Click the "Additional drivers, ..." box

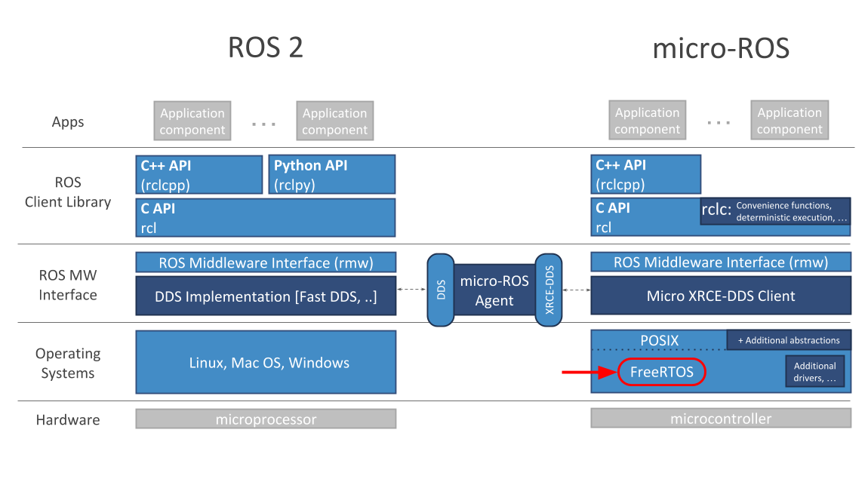[815, 371]
